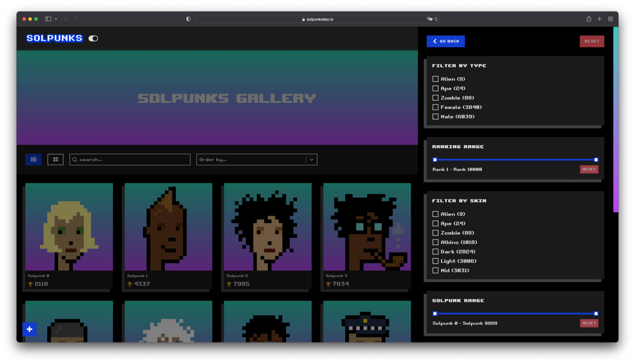
Task: Click the blue plus floating action button
Action: click(29, 329)
